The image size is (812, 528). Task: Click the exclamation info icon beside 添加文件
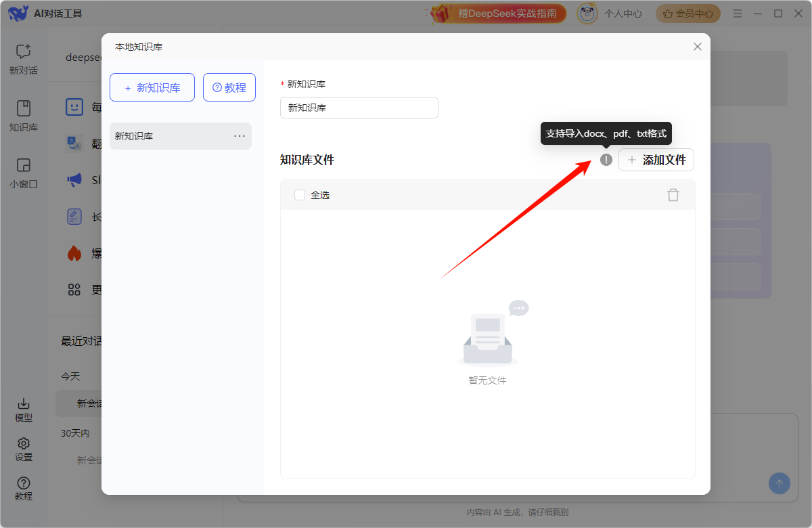coord(606,160)
